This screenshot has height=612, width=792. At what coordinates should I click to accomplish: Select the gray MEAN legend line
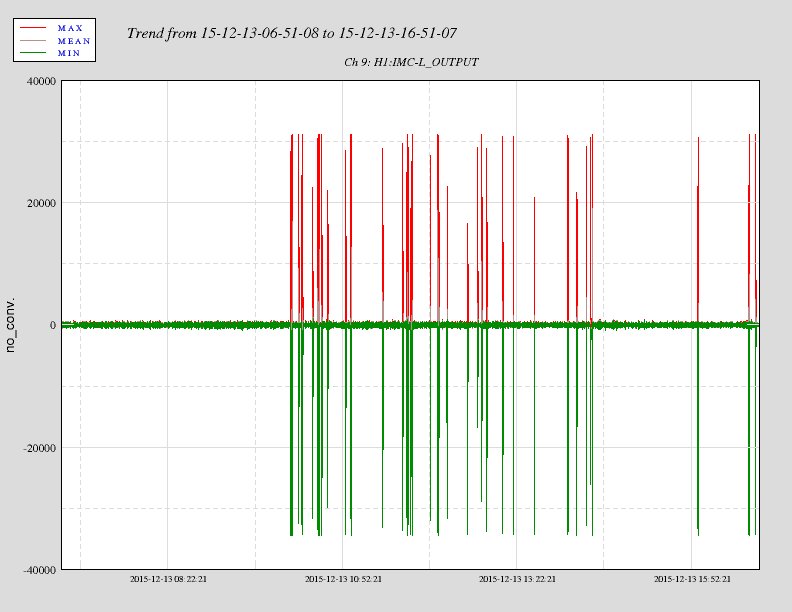(x=33, y=40)
